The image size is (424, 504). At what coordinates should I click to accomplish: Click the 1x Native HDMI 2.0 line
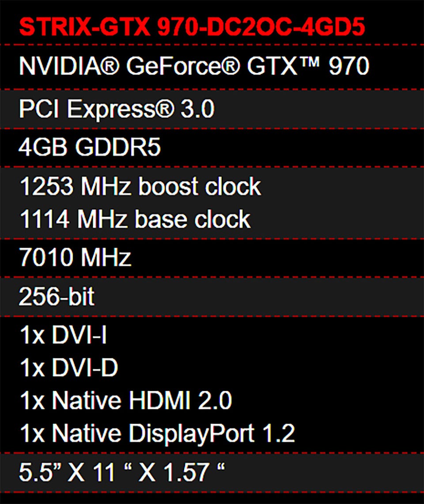click(x=126, y=401)
